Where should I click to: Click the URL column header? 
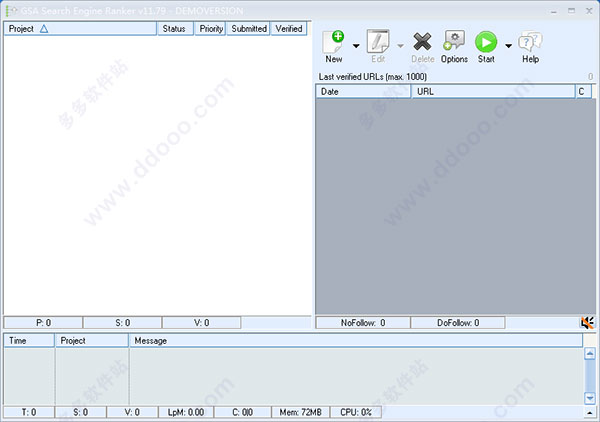[493, 92]
